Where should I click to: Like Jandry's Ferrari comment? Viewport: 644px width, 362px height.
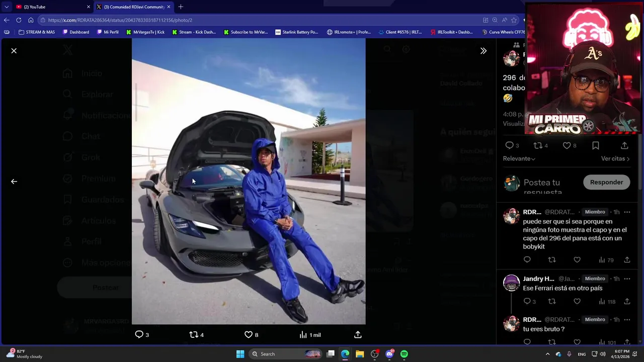pyautogui.click(x=577, y=301)
